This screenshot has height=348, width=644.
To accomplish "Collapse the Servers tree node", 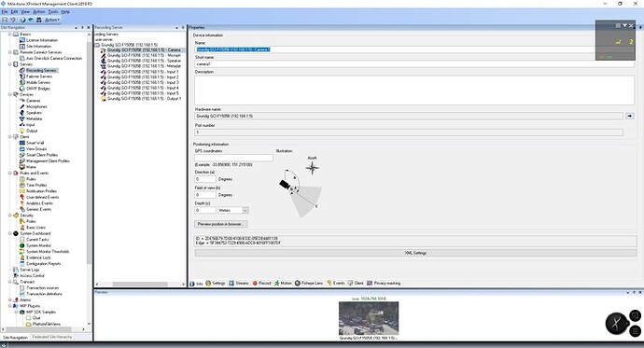I will point(10,64).
